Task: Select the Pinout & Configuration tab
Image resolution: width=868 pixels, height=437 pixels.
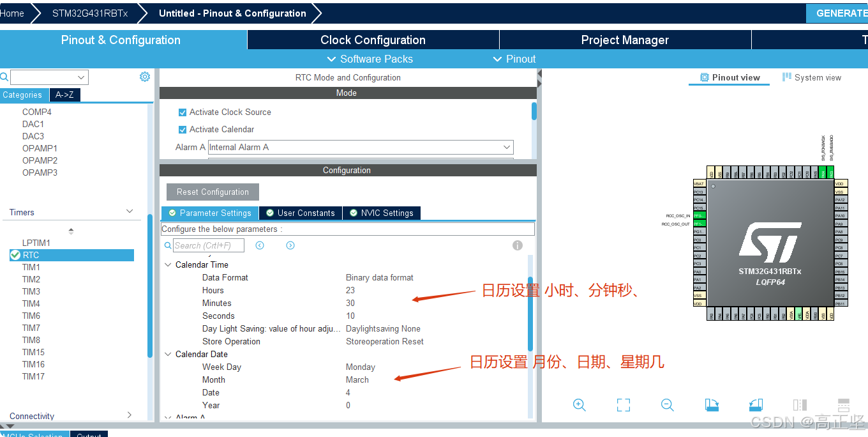Action: point(121,40)
